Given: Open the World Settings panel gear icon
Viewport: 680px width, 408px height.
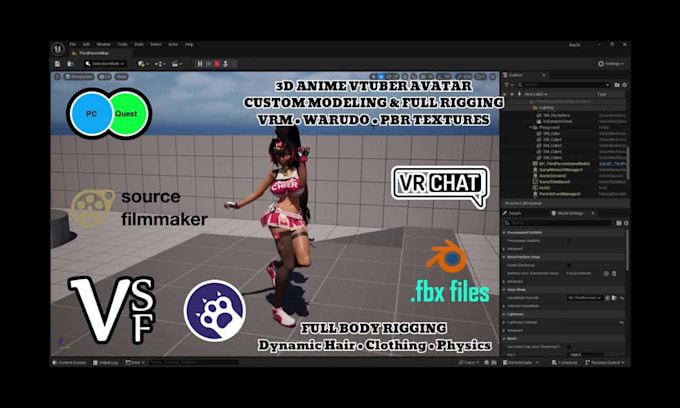Looking at the screenshot, I should coord(626,223).
